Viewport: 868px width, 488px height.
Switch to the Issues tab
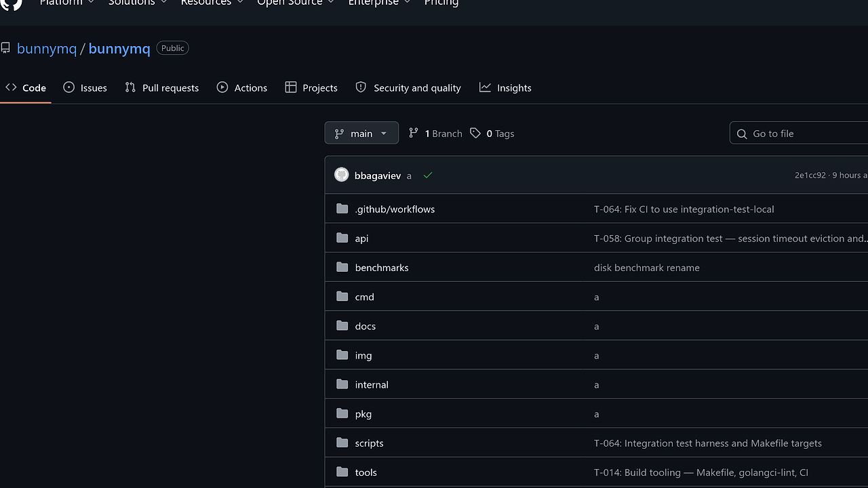point(85,87)
